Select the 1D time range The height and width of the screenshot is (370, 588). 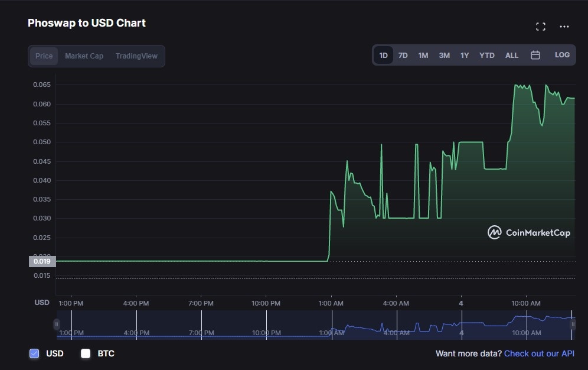383,55
